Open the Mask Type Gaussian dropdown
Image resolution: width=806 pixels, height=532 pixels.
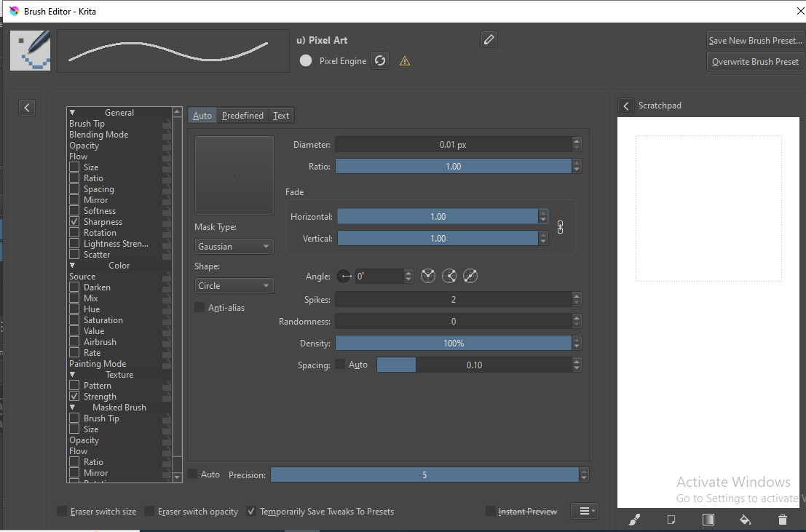234,247
